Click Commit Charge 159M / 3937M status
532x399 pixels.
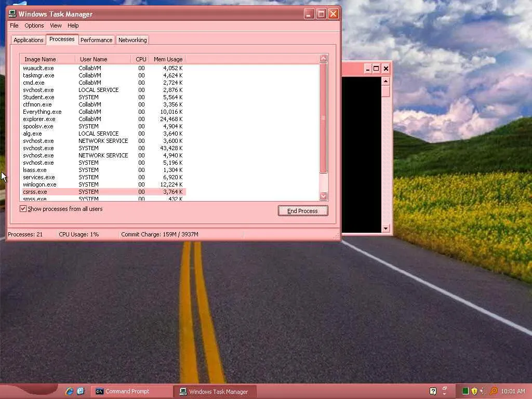tap(160, 234)
